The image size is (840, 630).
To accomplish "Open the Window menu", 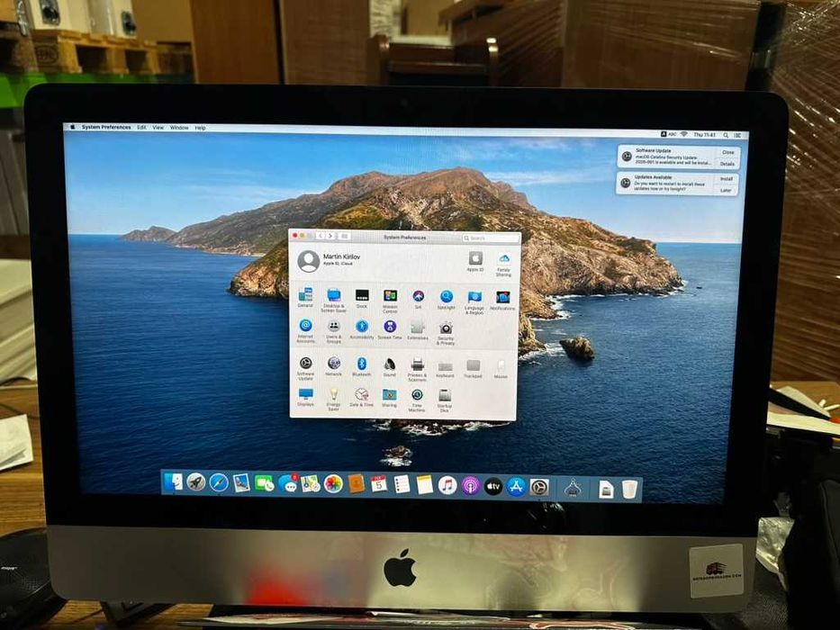I will (179, 128).
